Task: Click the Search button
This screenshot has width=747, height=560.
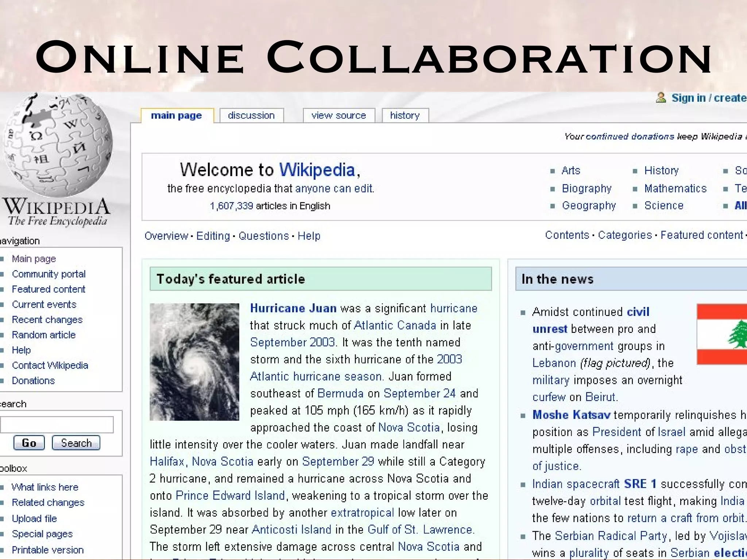Action: pyautogui.click(x=76, y=443)
